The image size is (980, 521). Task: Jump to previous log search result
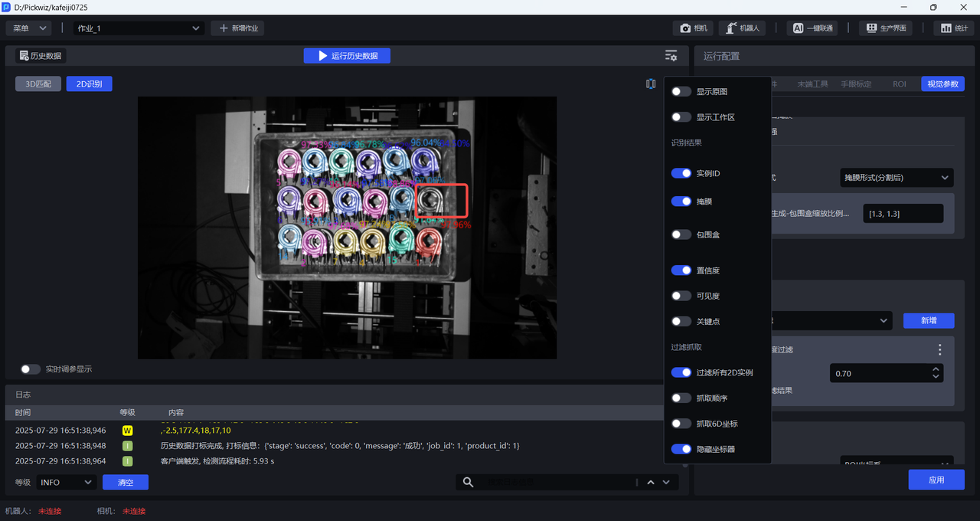point(651,482)
